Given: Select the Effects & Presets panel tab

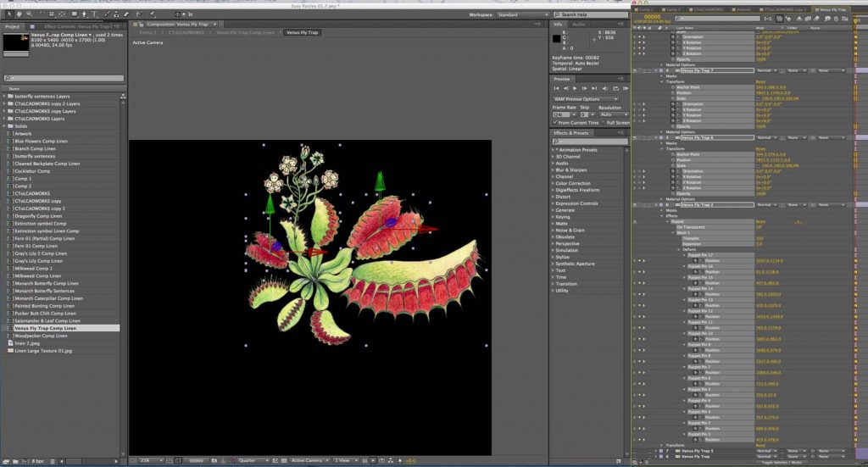Looking at the screenshot, I should point(570,133).
